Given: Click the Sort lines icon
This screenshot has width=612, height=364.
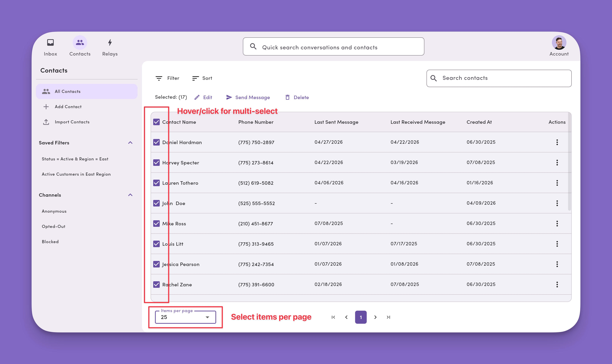Looking at the screenshot, I should point(195,78).
